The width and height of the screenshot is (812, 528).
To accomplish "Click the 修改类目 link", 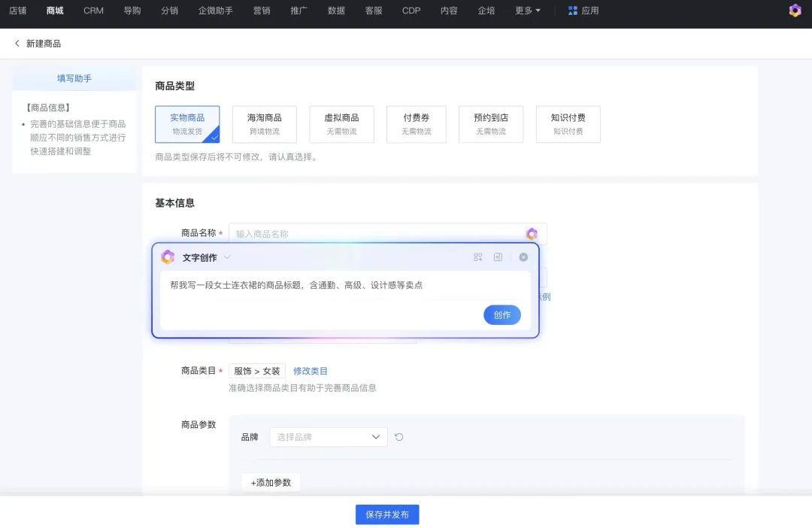I will tap(311, 371).
